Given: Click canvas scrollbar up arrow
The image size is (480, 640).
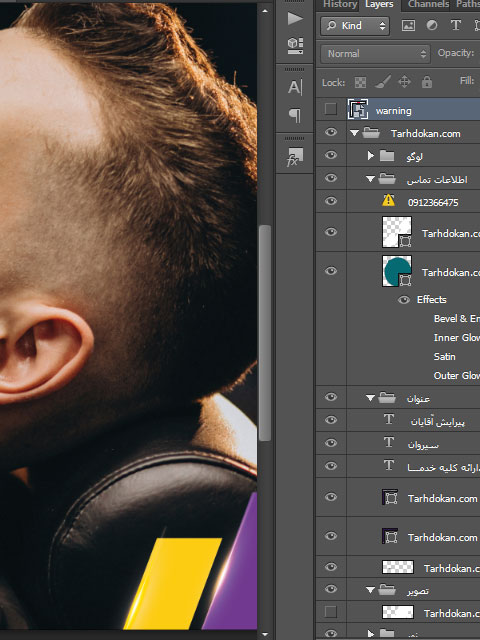Looking at the screenshot, I should 265,11.
